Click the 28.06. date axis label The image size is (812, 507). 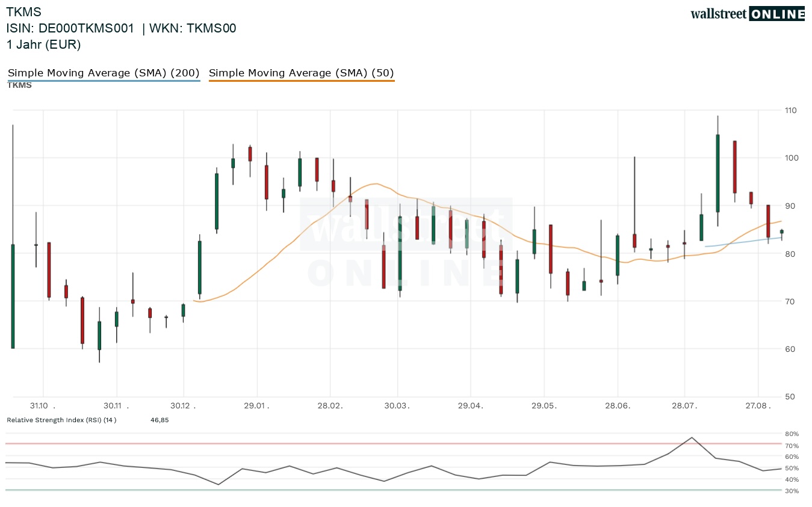point(618,406)
